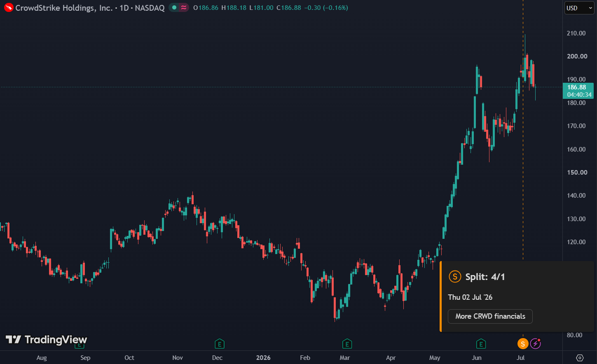Click the Sep label on time axis
This screenshot has height=364, width=597.
pyautogui.click(x=85, y=357)
